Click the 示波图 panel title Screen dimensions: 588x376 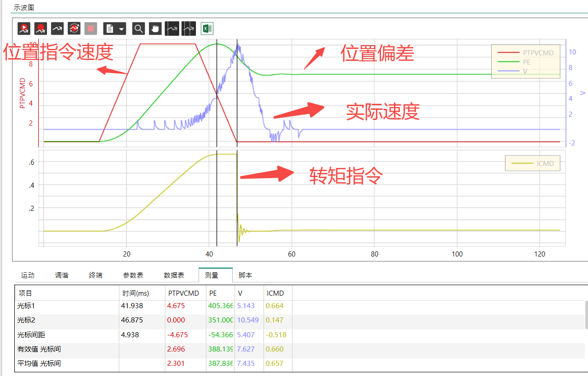tap(24, 7)
